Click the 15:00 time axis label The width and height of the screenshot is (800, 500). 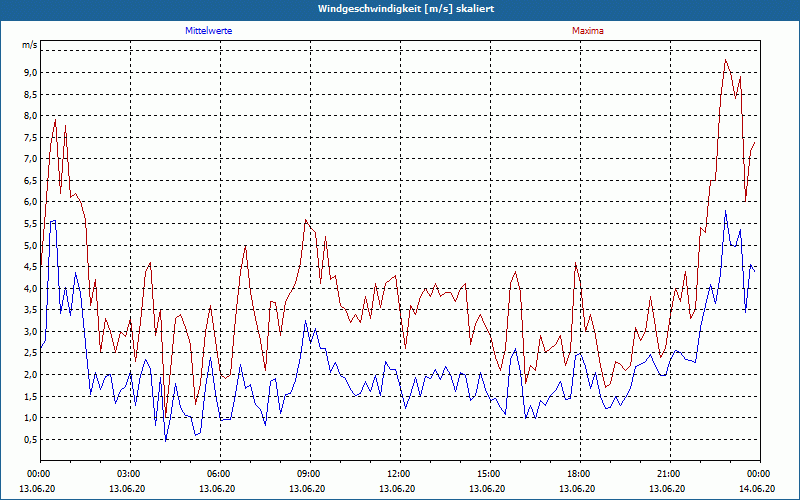490,474
